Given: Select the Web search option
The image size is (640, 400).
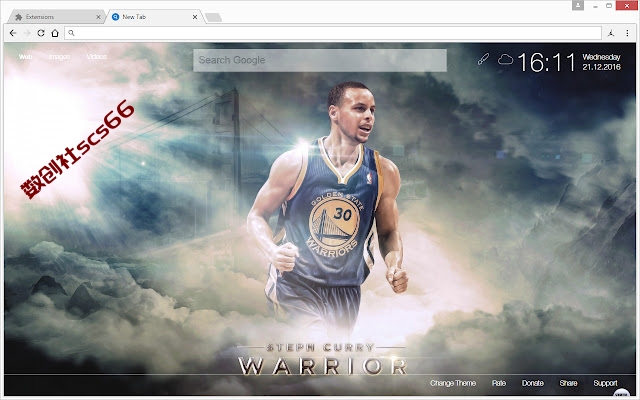Looking at the screenshot, I should pos(25,57).
